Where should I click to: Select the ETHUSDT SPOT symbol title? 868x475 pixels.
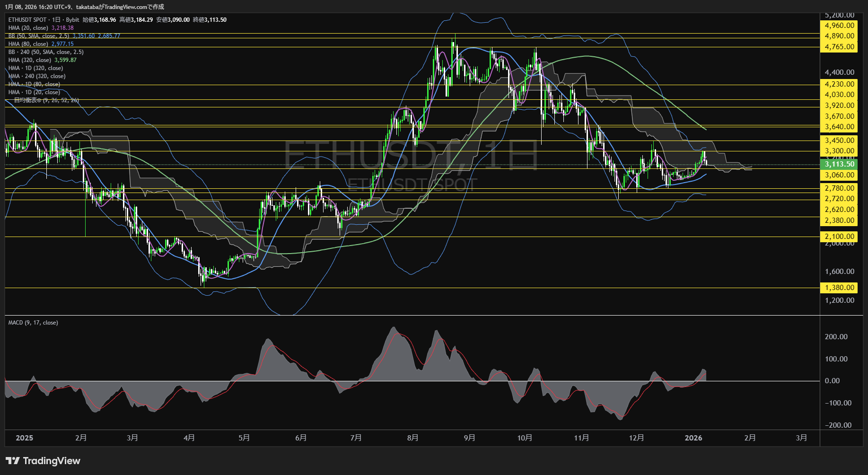click(27, 20)
